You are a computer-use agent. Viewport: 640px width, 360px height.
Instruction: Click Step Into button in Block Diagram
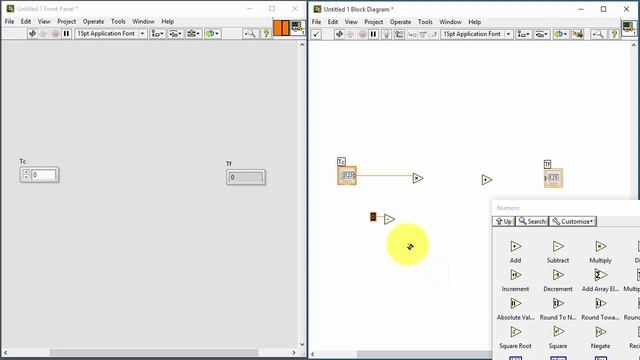click(x=412, y=35)
